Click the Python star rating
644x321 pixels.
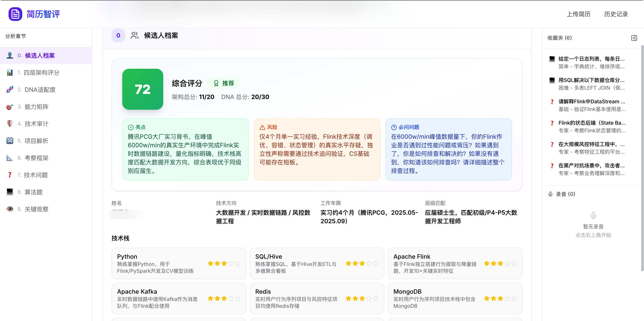click(224, 264)
